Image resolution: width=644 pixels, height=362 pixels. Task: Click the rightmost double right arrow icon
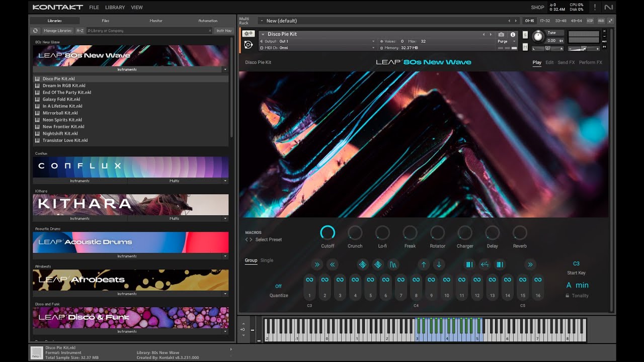pyautogui.click(x=530, y=264)
